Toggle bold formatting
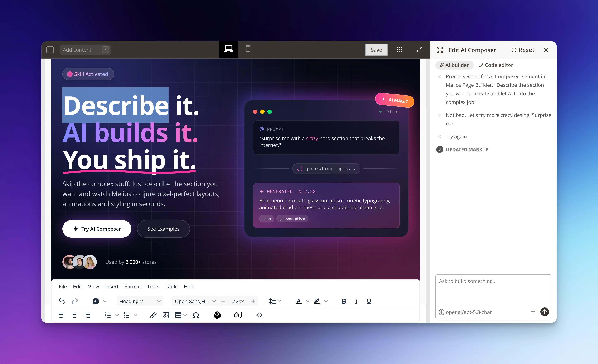 [x=344, y=301]
